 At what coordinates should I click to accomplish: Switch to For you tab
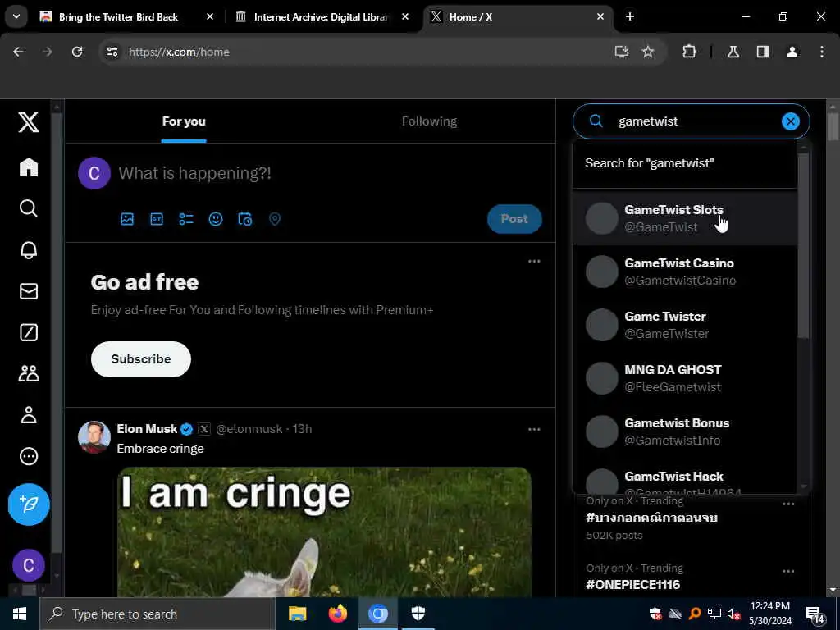point(184,121)
